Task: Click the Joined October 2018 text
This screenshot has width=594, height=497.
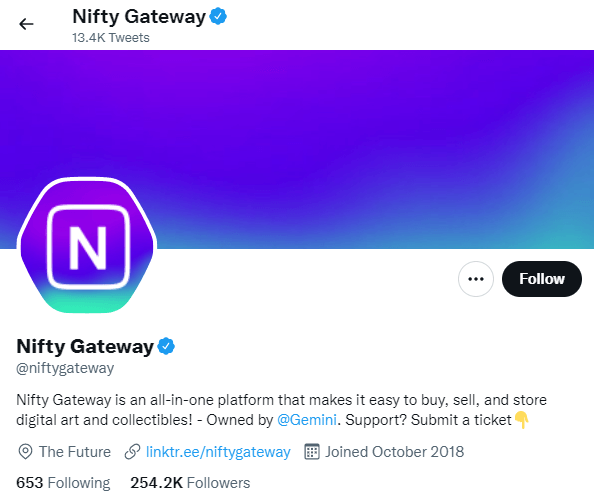Action: click(394, 452)
